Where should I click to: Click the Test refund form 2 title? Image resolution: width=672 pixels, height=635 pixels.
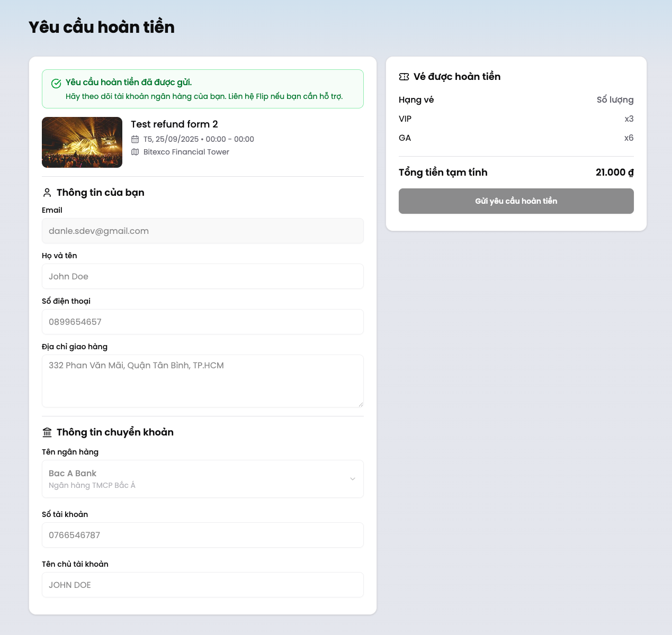coord(174,124)
